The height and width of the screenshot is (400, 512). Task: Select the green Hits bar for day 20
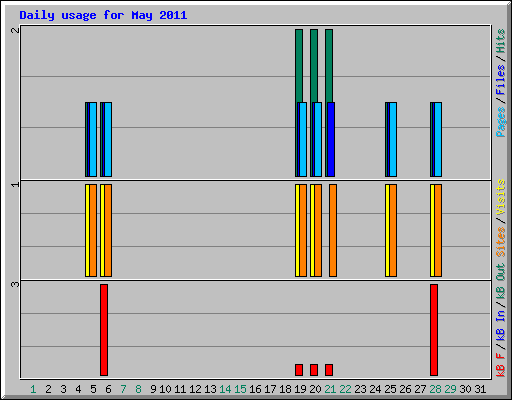[314, 65]
